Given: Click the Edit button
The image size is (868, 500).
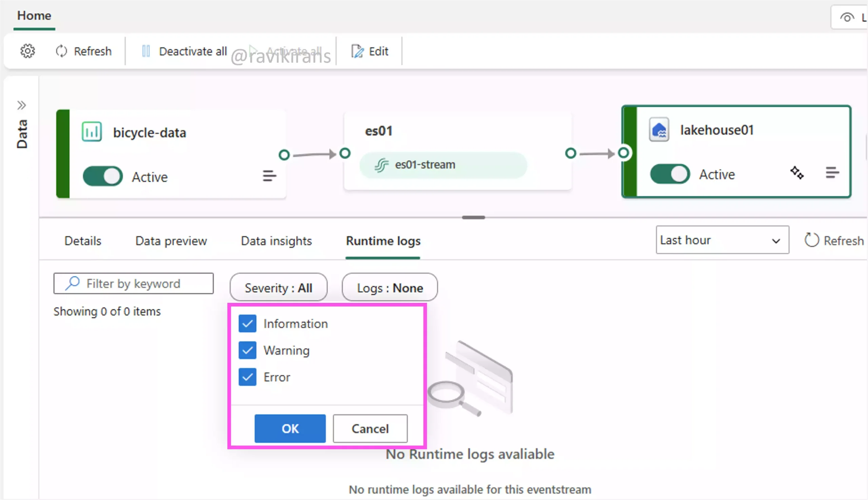Looking at the screenshot, I should [x=370, y=51].
